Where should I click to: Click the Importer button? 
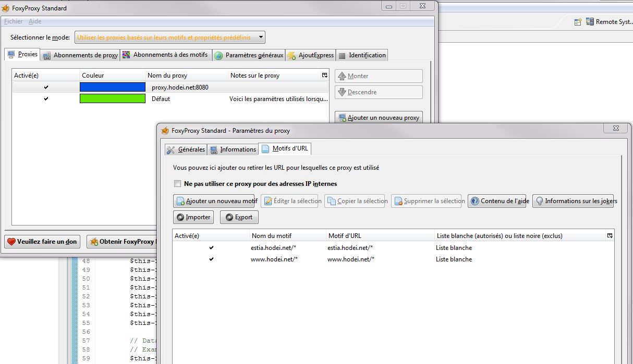coord(193,217)
